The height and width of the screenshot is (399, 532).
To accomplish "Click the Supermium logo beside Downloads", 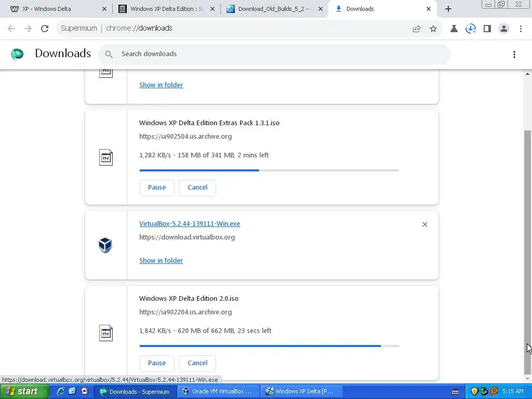I will (x=17, y=54).
